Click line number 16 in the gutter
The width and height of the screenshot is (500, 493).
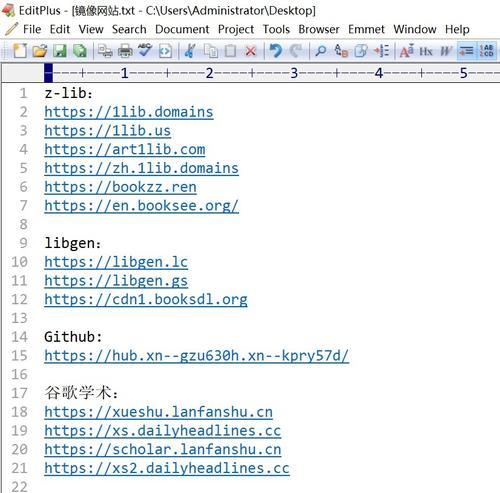19,374
